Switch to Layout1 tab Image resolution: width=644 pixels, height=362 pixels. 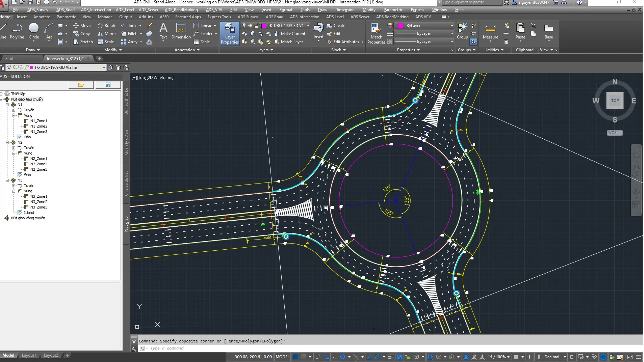click(29, 355)
